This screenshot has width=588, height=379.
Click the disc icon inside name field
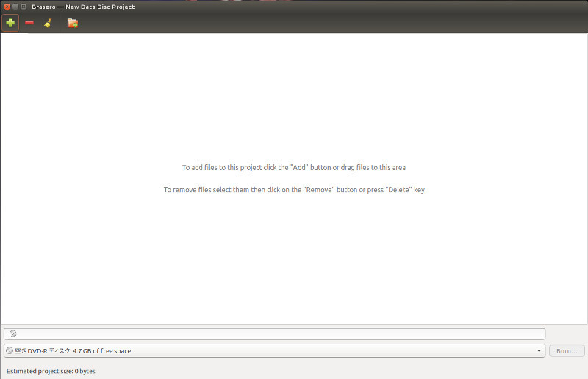[x=12, y=334]
